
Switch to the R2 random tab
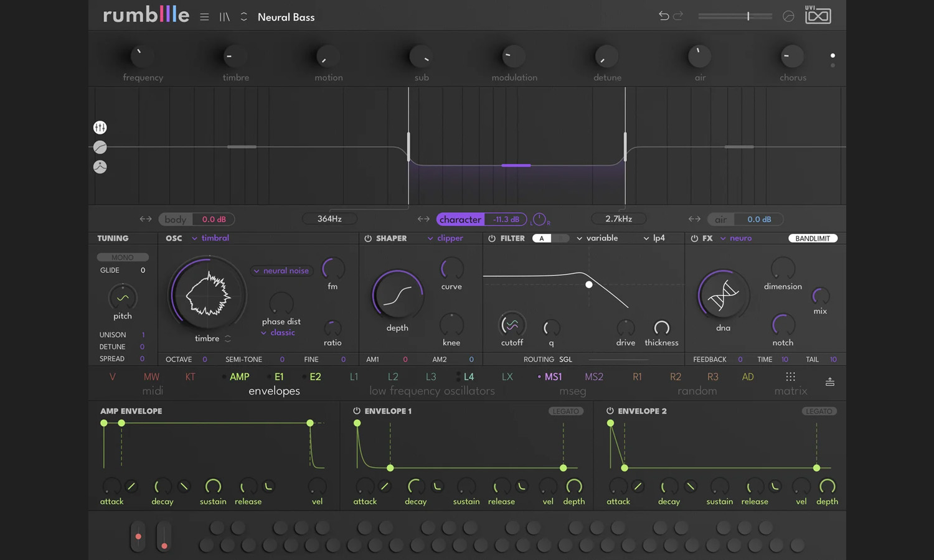click(676, 376)
